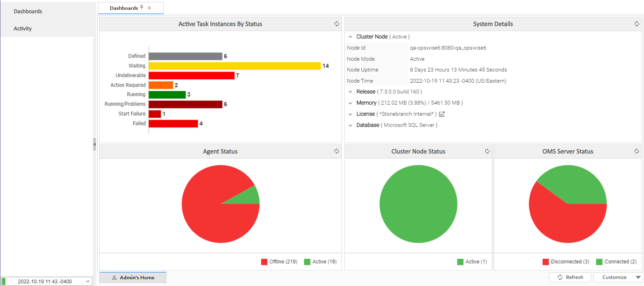This screenshot has height=286, width=644.
Task: Refresh the System Details widget
Action: (636, 24)
